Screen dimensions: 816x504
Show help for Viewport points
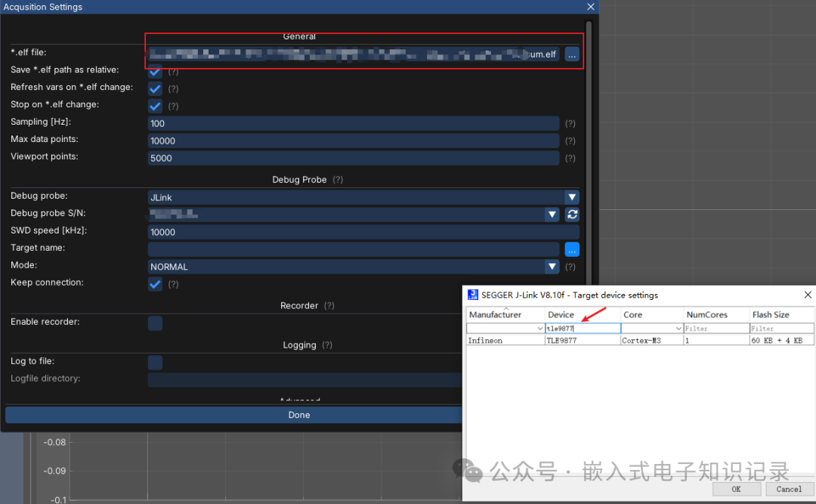tap(570, 158)
